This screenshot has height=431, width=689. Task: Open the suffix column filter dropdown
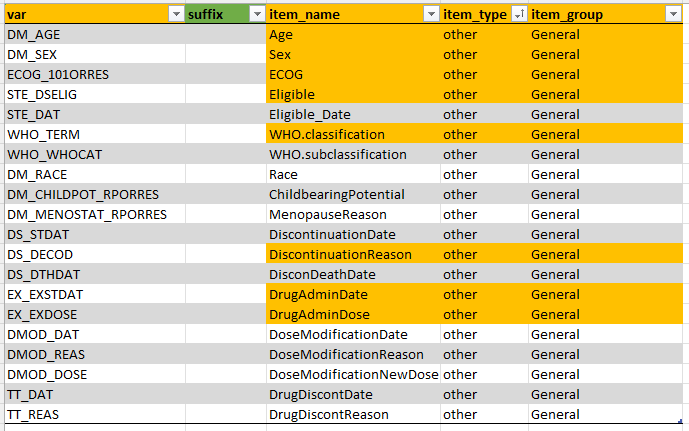[x=257, y=14]
